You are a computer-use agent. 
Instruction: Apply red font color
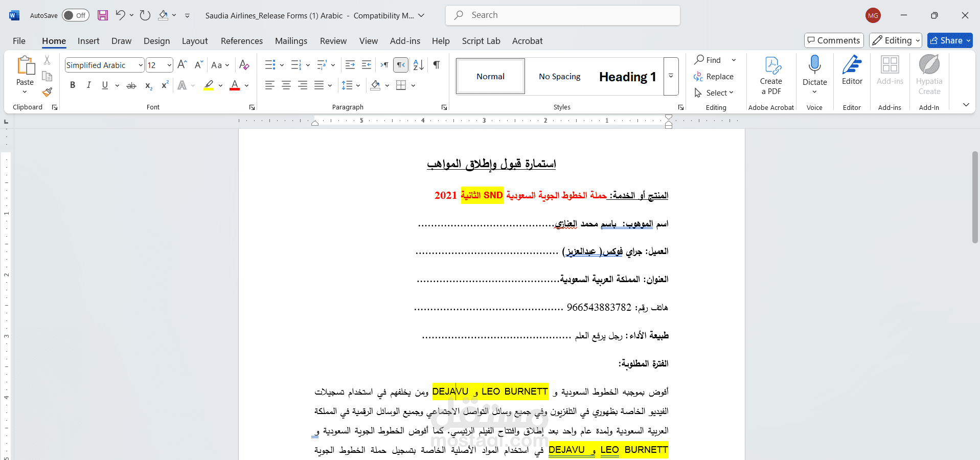(235, 85)
